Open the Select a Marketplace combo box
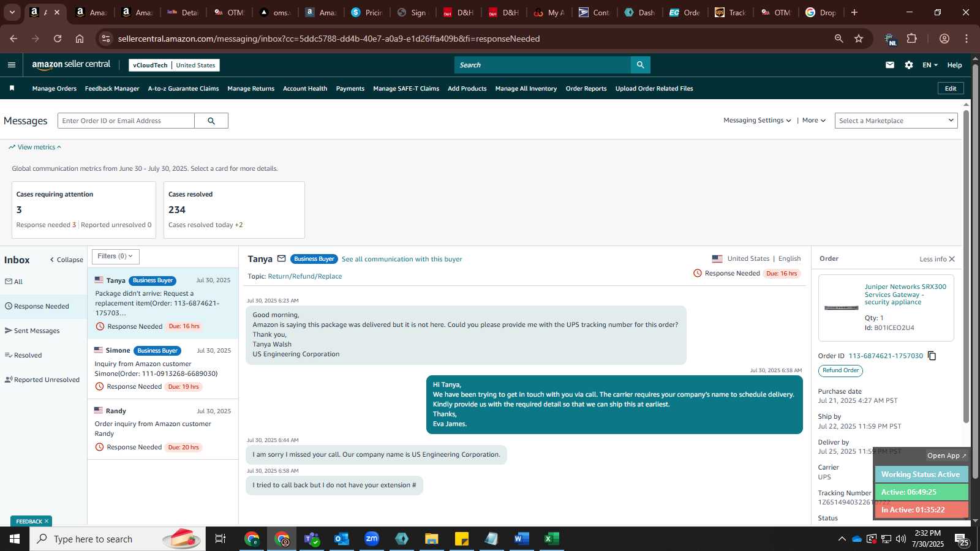 click(895, 121)
